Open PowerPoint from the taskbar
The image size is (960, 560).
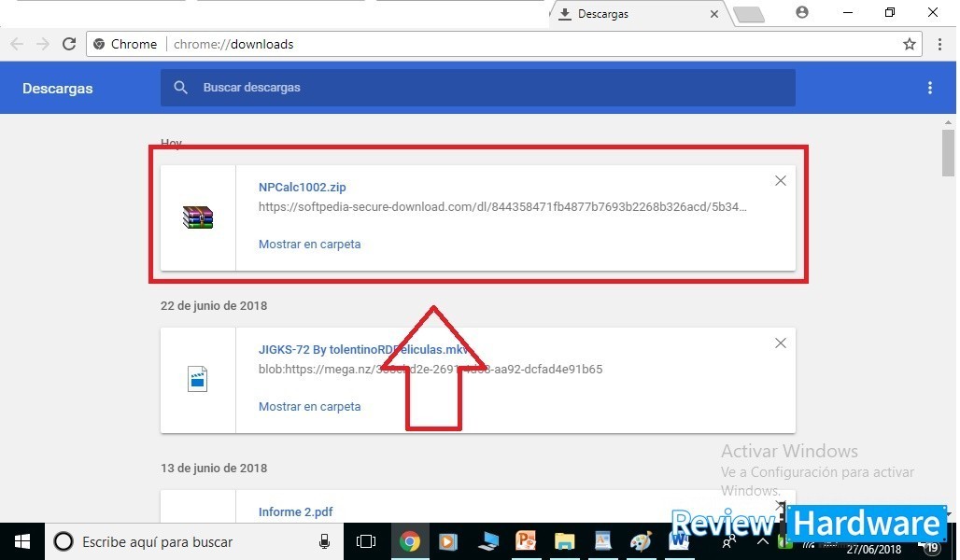[x=526, y=541]
